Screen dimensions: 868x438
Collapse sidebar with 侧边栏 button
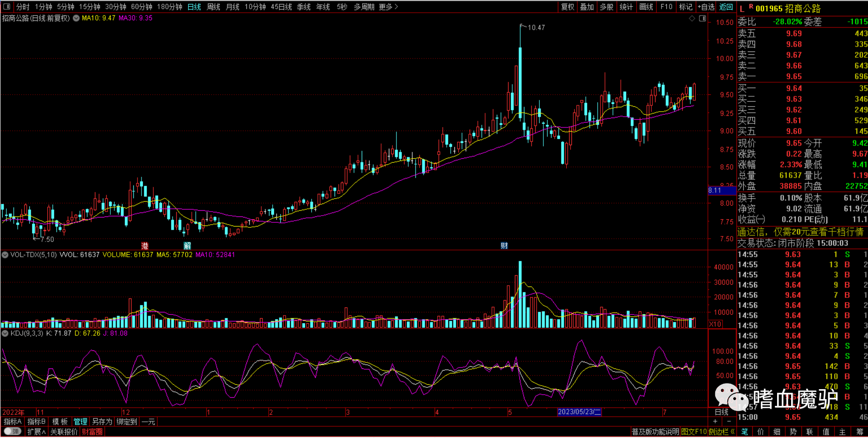pos(722,432)
